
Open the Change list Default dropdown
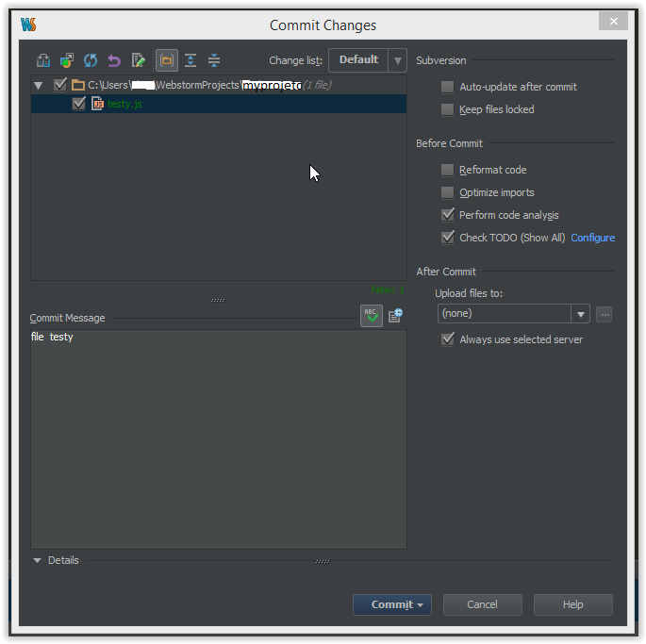(367, 60)
